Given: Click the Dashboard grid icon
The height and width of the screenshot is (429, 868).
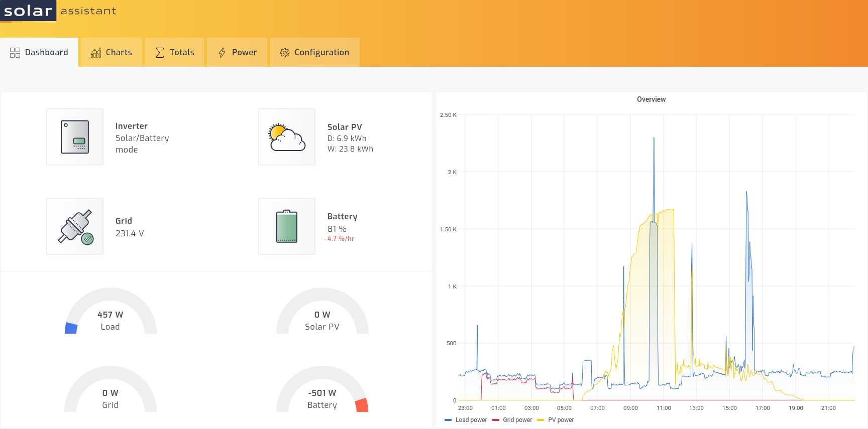Looking at the screenshot, I should [x=15, y=53].
